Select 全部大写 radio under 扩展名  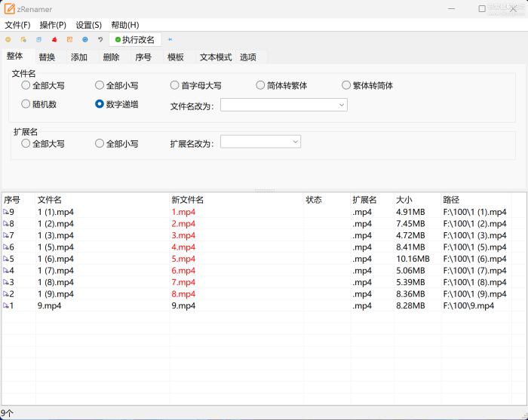26,144
